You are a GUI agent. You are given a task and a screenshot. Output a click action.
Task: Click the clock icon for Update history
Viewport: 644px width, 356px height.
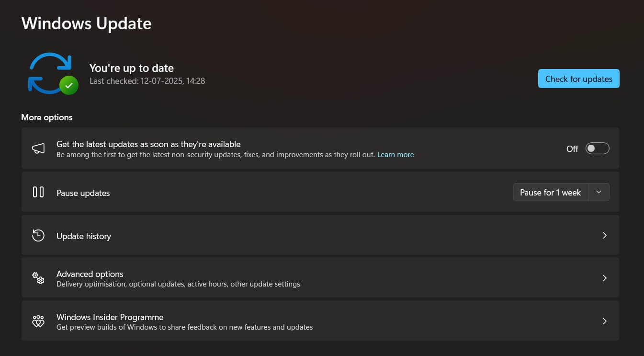pyautogui.click(x=38, y=235)
